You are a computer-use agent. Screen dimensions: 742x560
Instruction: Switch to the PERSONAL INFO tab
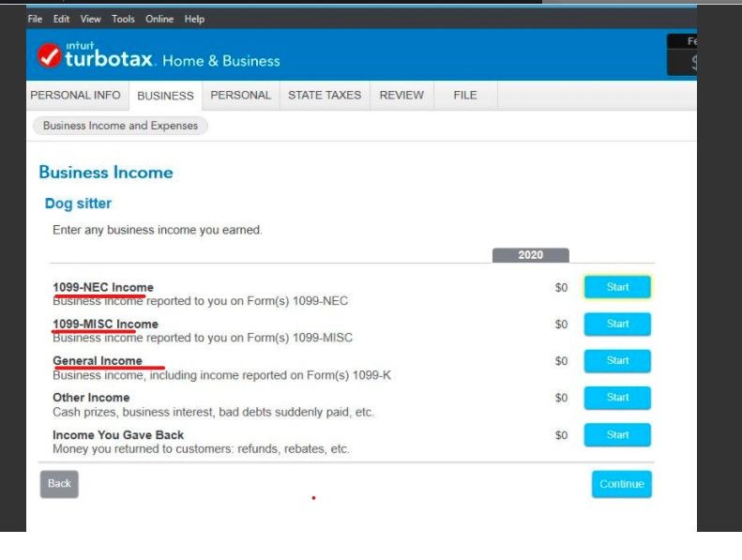(76, 95)
